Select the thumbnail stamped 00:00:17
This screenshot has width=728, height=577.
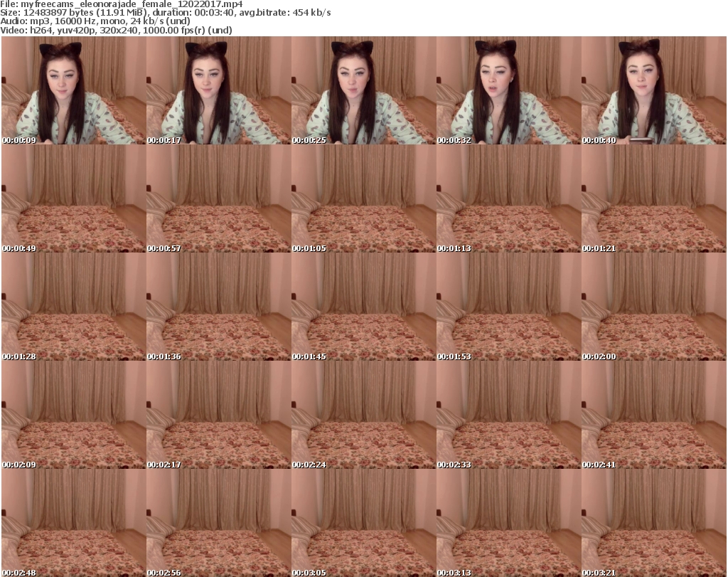tap(219, 90)
